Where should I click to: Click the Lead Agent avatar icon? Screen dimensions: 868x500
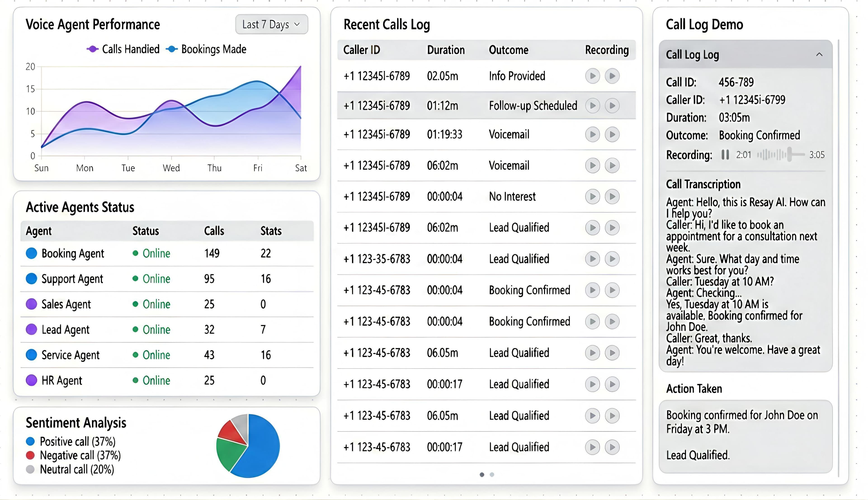point(32,329)
